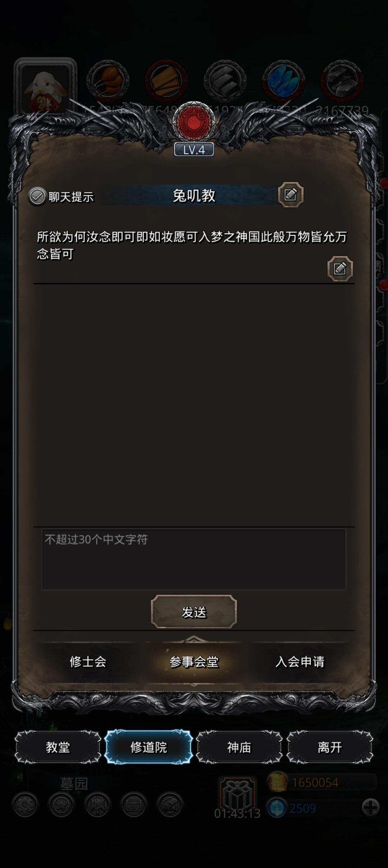The height and width of the screenshot is (868, 388).
Task: Focus the 不超过30个中文字符 message field
Action: (x=194, y=559)
